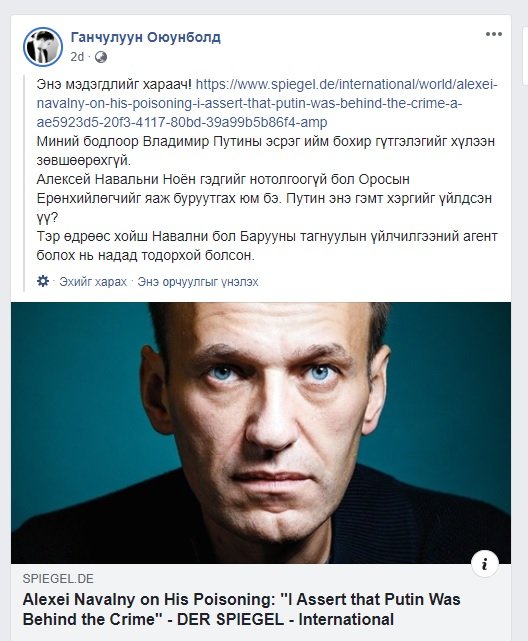The height and width of the screenshot is (641, 528).
Task: Click the 'Энэ мэдэгдлийг хараач!' opening text
Action: (114, 84)
